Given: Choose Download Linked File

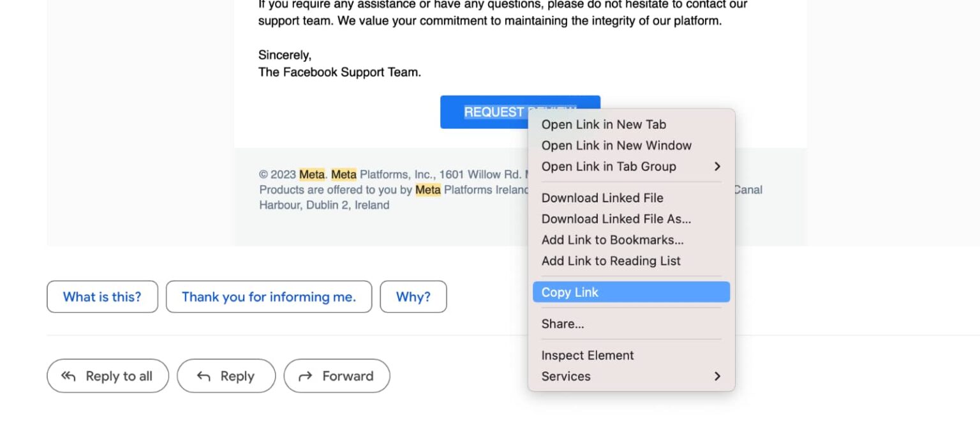Looking at the screenshot, I should click(x=602, y=198).
